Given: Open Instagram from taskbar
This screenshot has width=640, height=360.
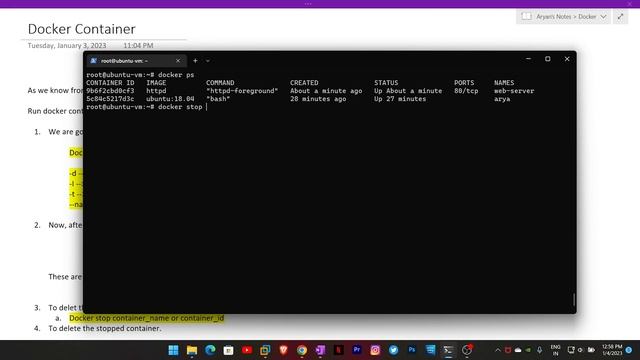Looking at the screenshot, I should 375,350.
